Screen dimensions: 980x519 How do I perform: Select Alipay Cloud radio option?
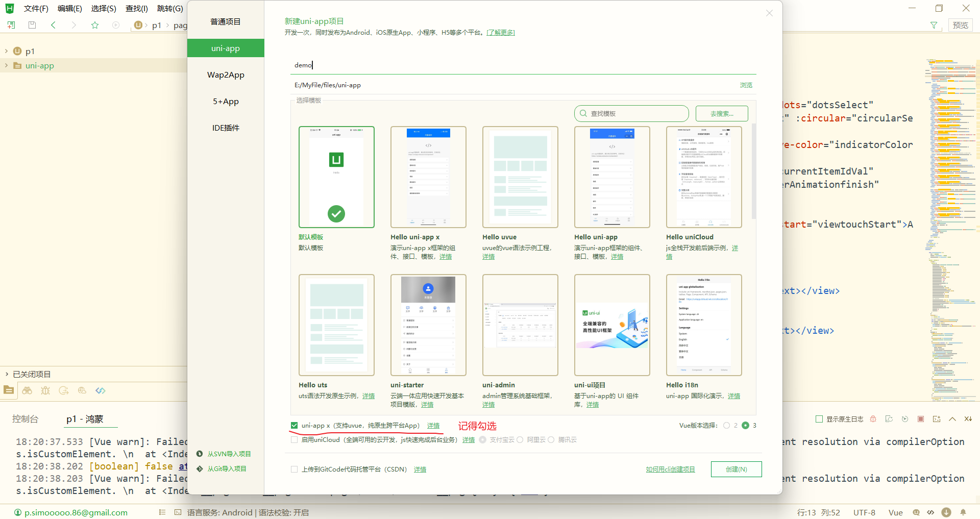point(482,439)
